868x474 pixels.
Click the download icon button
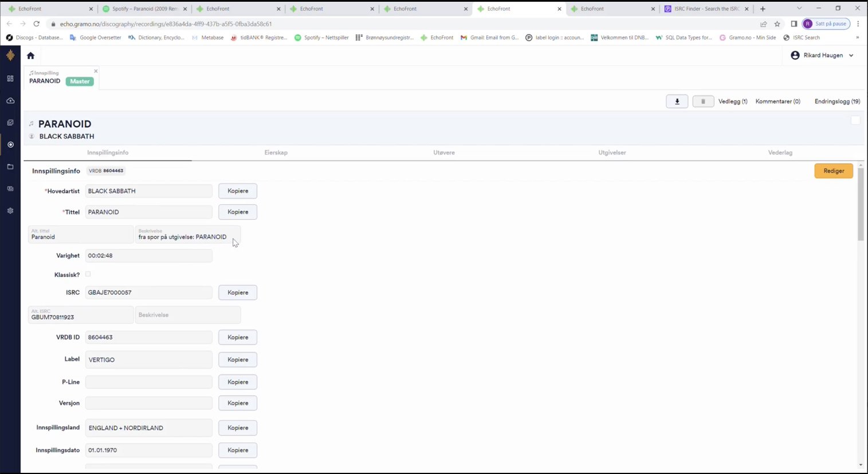click(x=677, y=101)
